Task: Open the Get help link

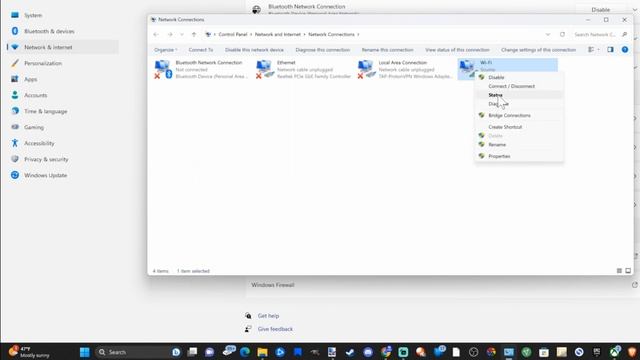Action: point(268,316)
